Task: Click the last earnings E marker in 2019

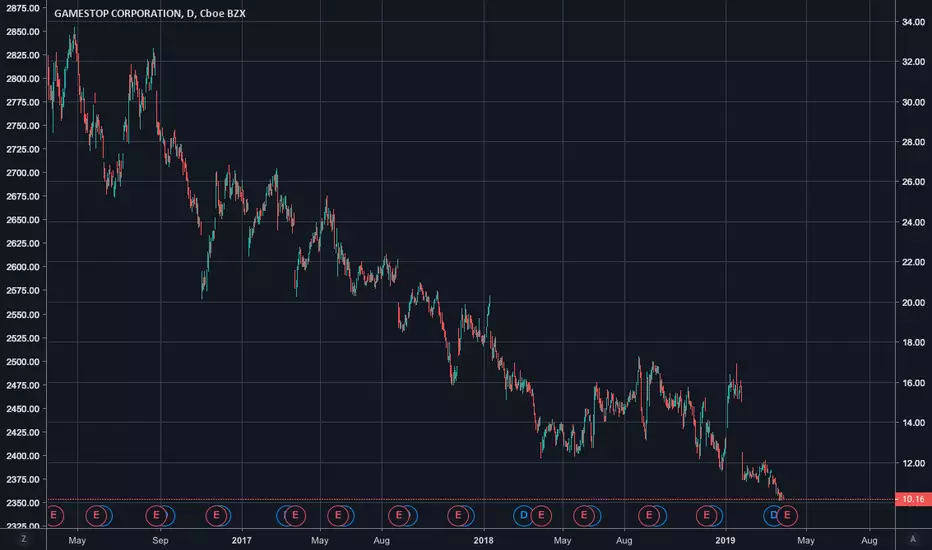Action: click(x=787, y=515)
